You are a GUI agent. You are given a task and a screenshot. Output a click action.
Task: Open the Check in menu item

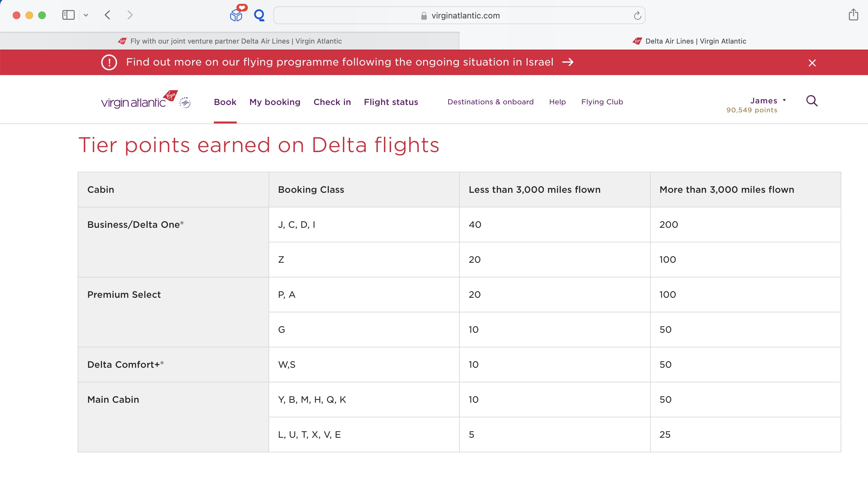pos(332,102)
